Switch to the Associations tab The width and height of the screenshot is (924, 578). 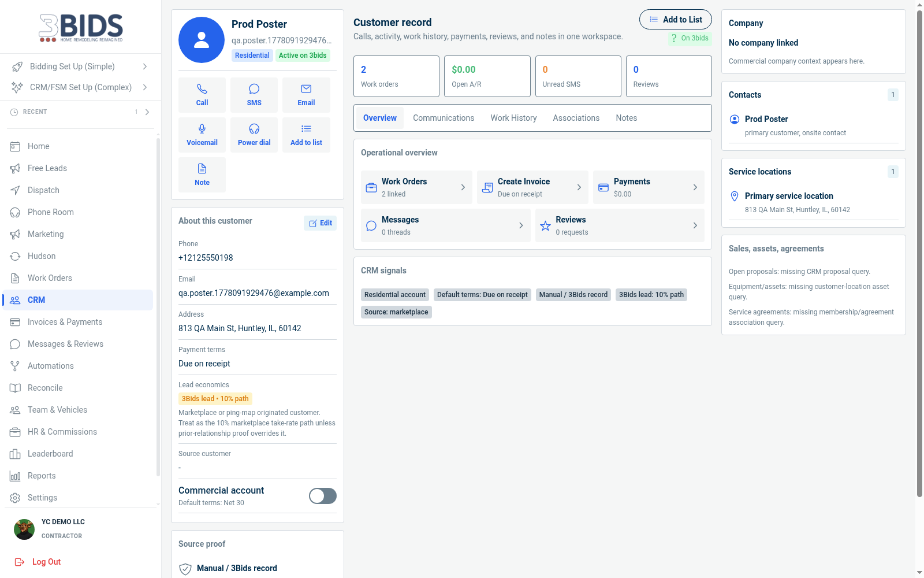pyautogui.click(x=576, y=118)
